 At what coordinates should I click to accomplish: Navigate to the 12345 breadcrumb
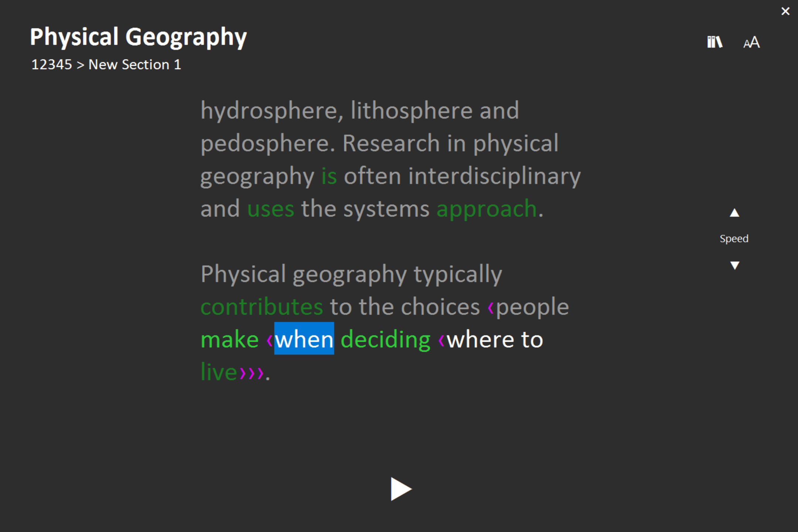click(x=51, y=64)
